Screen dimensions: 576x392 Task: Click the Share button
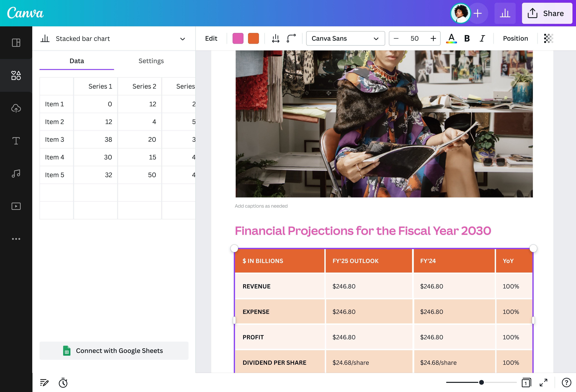(x=547, y=13)
